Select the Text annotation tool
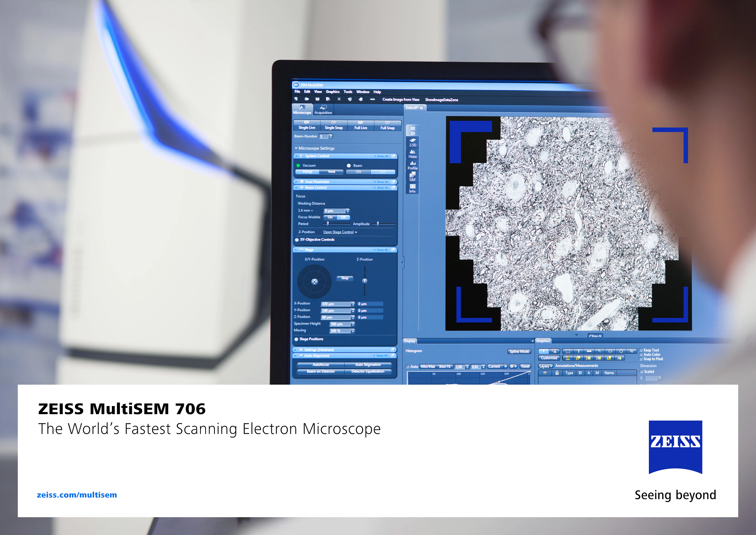756x535 pixels. point(578,351)
